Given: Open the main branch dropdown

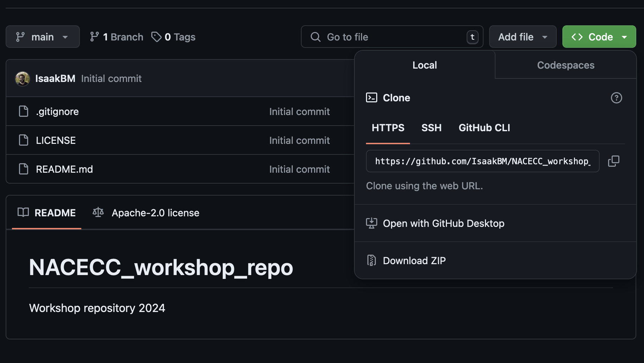Looking at the screenshot, I should (43, 37).
